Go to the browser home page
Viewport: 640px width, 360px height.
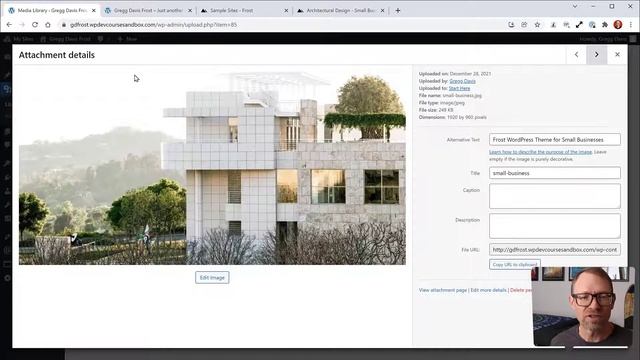48,25
